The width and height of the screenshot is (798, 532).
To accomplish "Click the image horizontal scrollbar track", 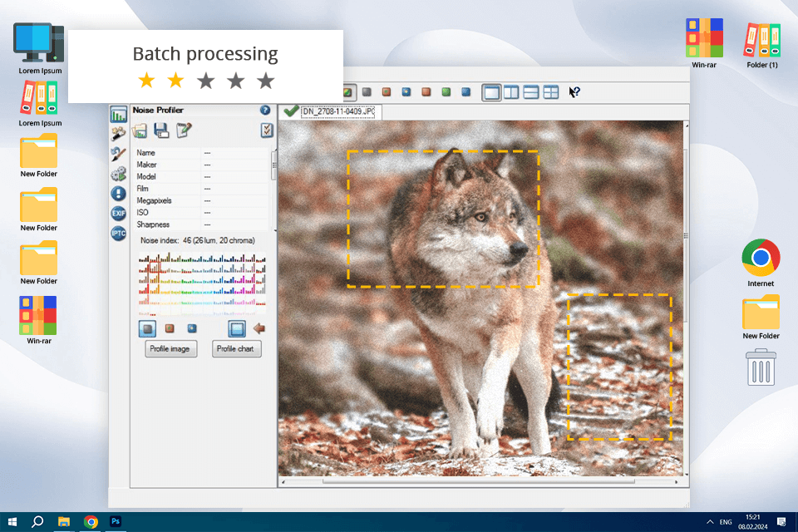I will coord(479,481).
